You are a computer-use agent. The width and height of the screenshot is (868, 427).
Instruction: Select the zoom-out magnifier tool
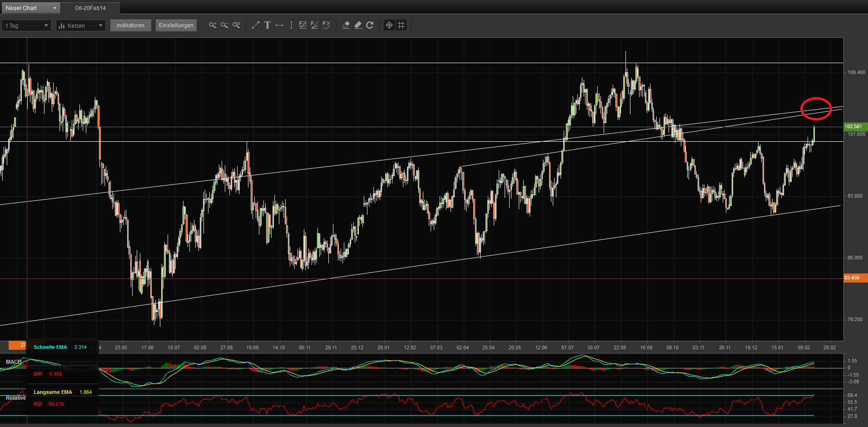tap(224, 25)
